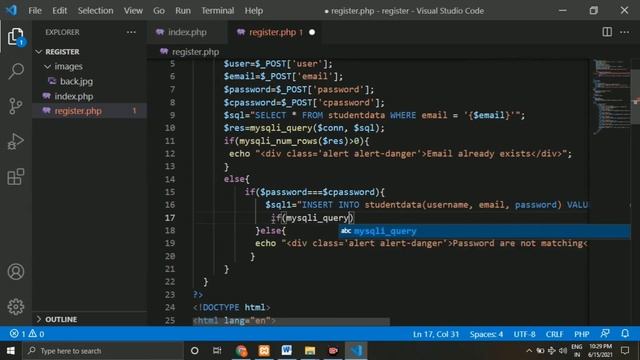
Task: Open the Go menu
Action: [159, 11]
